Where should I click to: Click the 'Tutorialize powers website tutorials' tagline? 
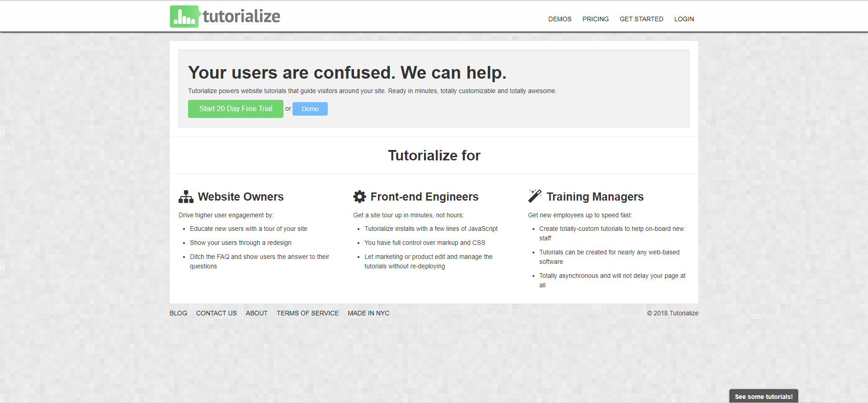point(372,91)
